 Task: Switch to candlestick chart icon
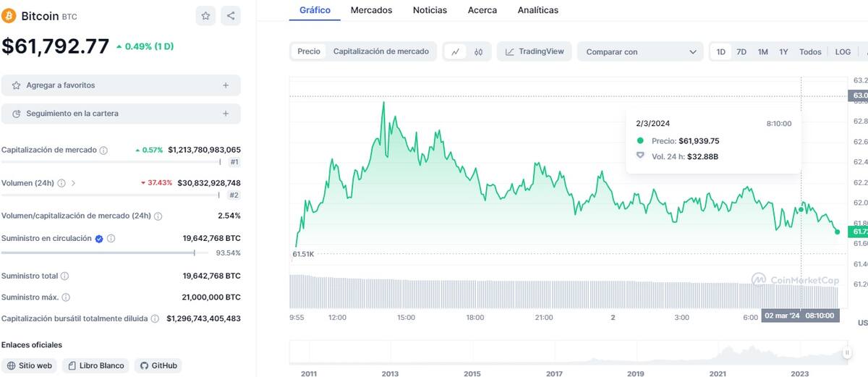(x=479, y=52)
